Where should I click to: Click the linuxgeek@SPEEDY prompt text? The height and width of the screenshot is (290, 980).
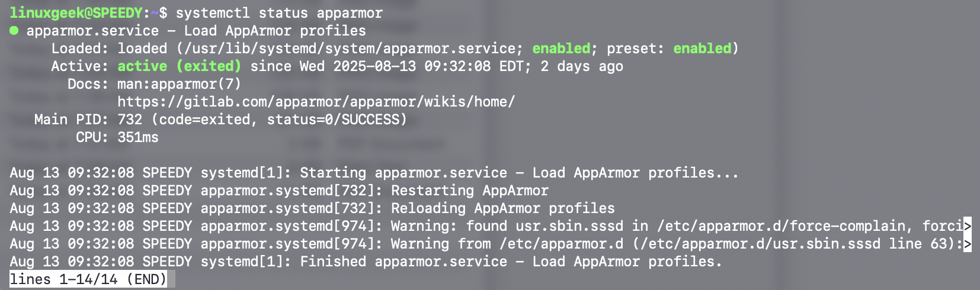(x=76, y=12)
